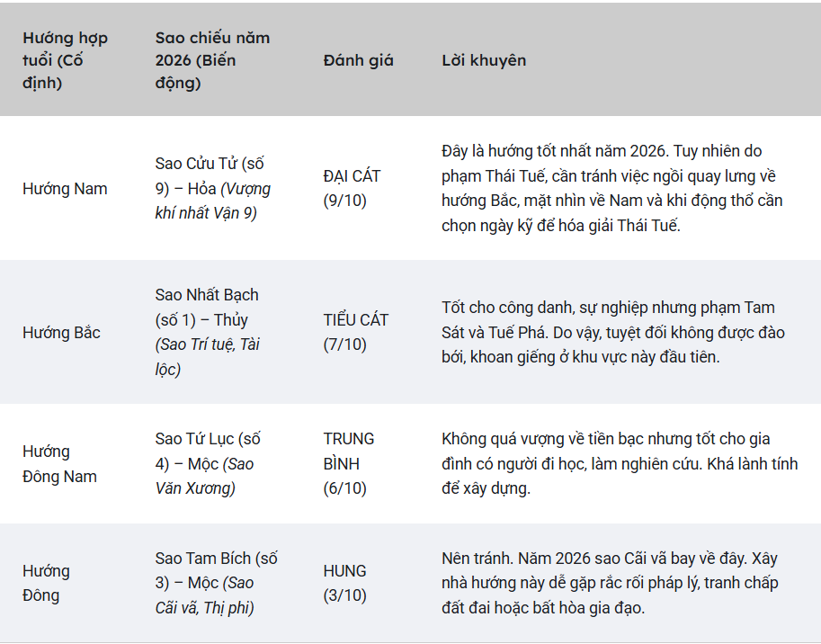Viewport: 821px width, 644px height.
Task: Click the "Hướng Đông Nam" direction cell
Action: [59, 464]
